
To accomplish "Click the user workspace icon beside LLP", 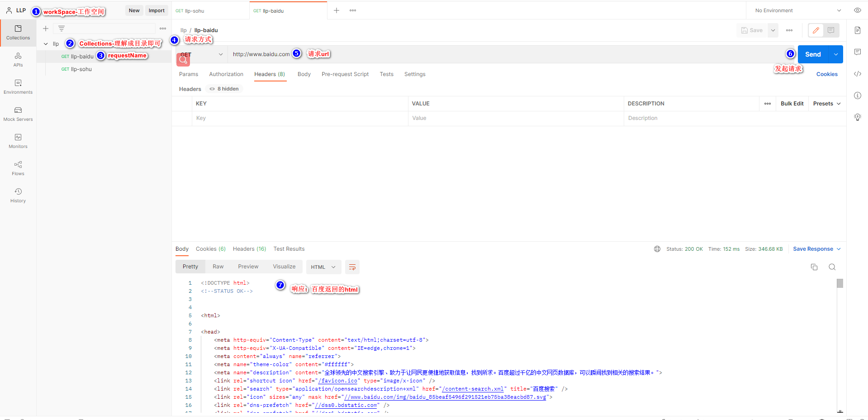I will pos(9,10).
